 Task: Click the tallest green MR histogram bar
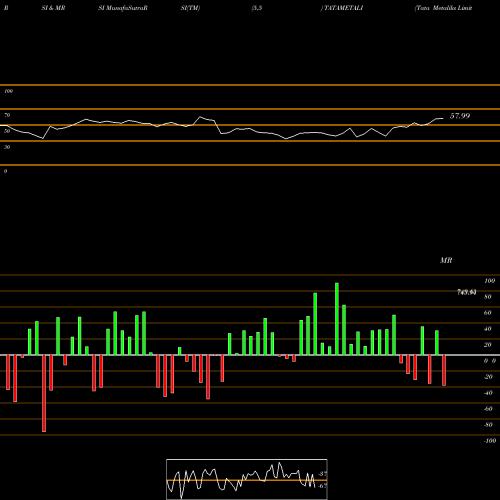pyautogui.click(x=337, y=319)
